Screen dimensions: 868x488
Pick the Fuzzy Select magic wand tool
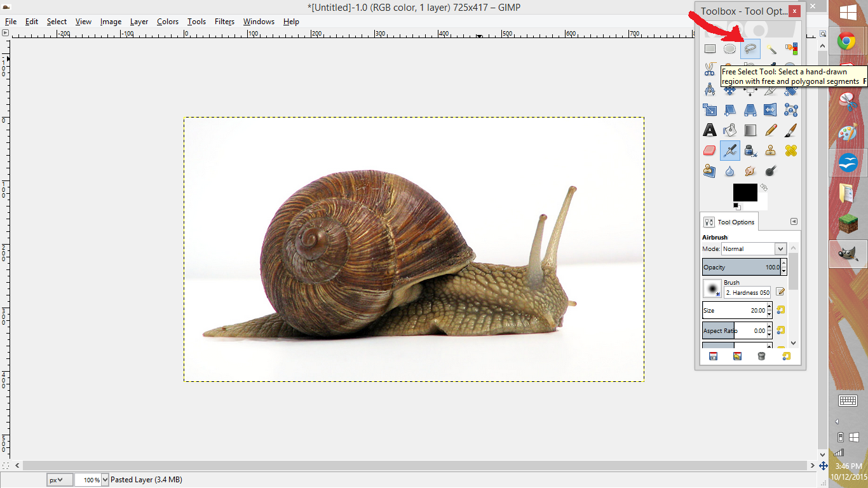(x=771, y=48)
